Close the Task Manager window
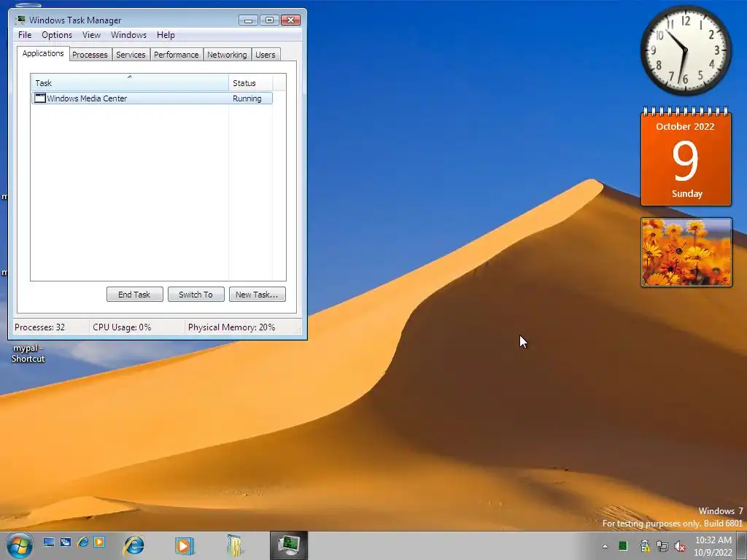Image resolution: width=747 pixels, height=560 pixels. point(290,20)
